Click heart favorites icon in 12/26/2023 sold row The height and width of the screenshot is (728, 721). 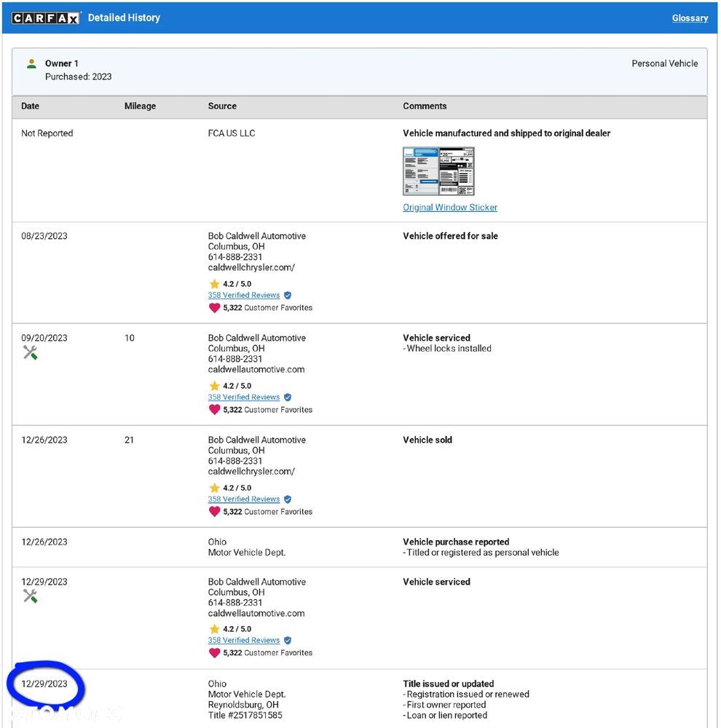coord(214,512)
